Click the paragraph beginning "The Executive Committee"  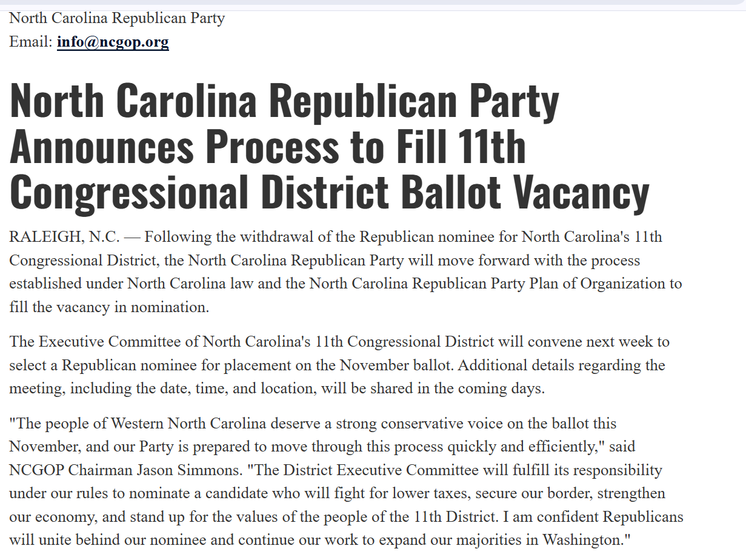[x=339, y=365]
